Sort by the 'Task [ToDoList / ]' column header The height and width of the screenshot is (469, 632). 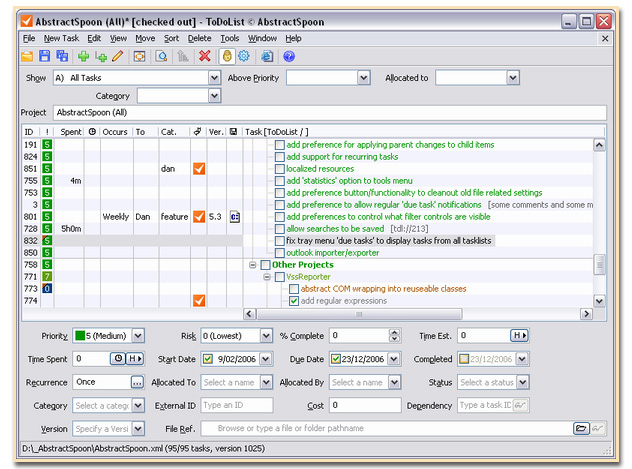coord(277,132)
